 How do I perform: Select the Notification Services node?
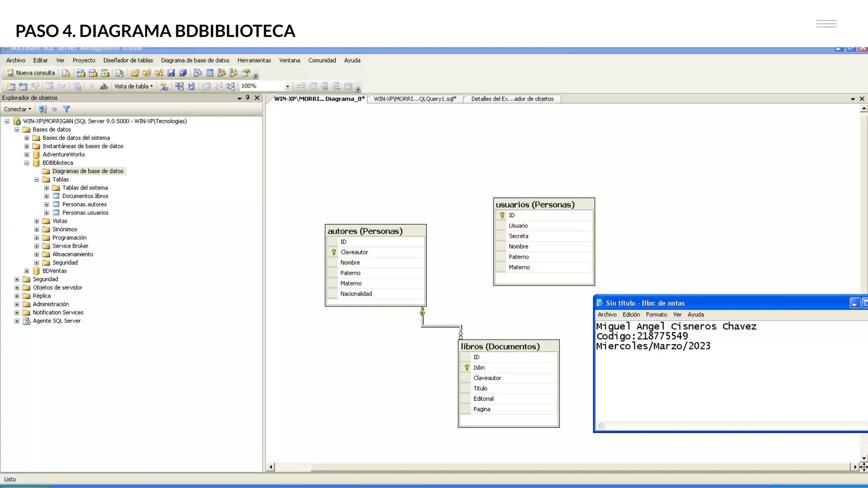[58, 313]
